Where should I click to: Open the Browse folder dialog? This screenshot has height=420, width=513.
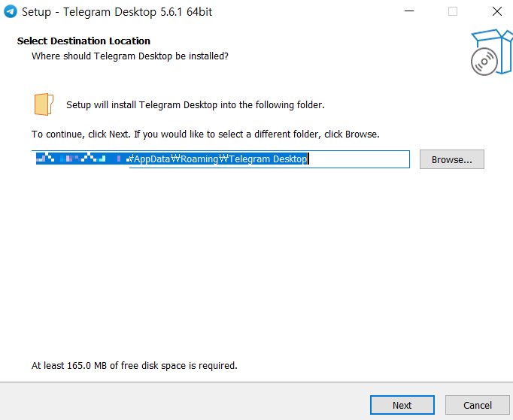click(x=452, y=159)
